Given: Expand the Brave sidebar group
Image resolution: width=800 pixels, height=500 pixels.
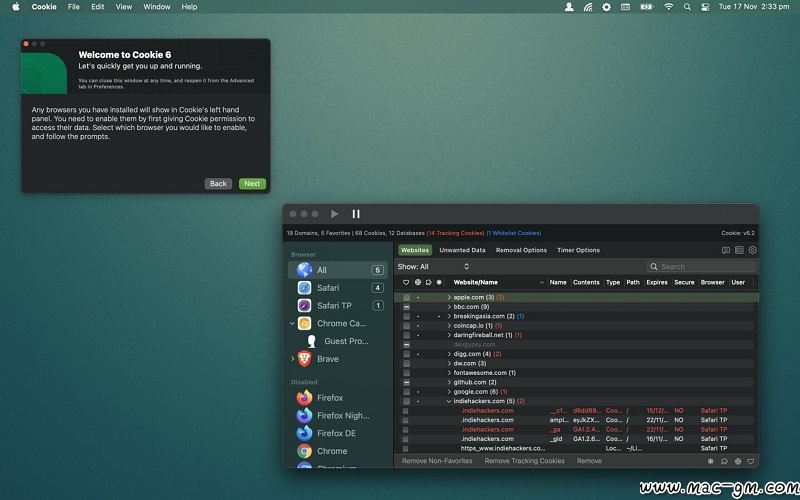Looking at the screenshot, I should tap(292, 359).
